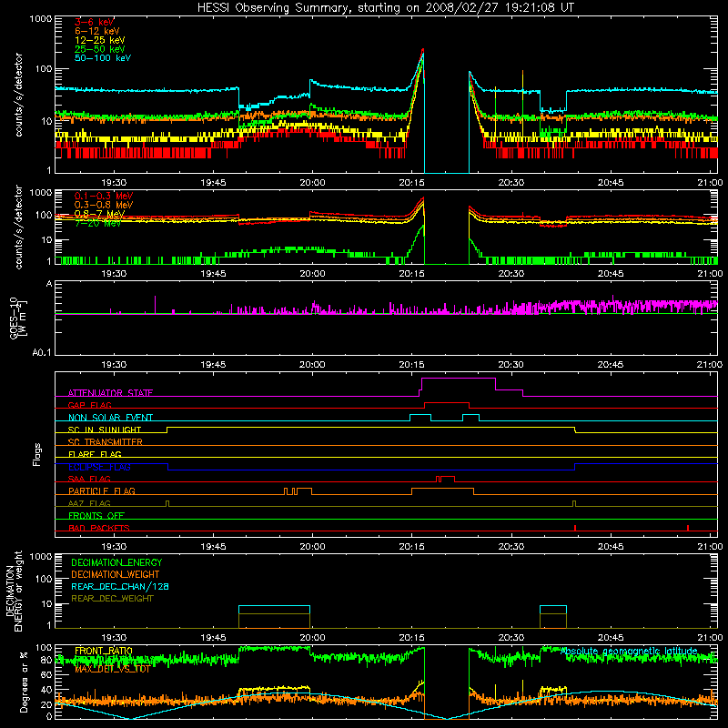Click the GOES-10 axis label

(x=14, y=318)
